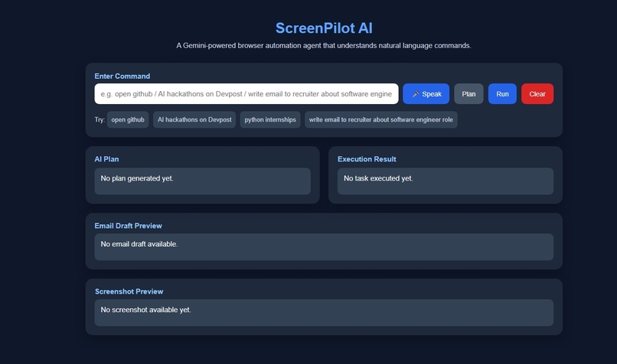Click 'No screenshot available yet.' text
The width and height of the screenshot is (617, 364).
tap(146, 310)
